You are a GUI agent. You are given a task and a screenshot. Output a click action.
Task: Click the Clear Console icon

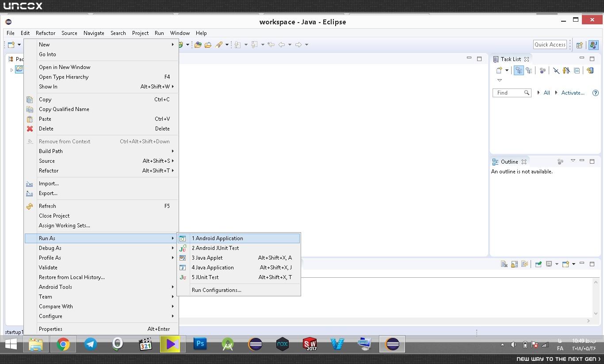(504, 264)
